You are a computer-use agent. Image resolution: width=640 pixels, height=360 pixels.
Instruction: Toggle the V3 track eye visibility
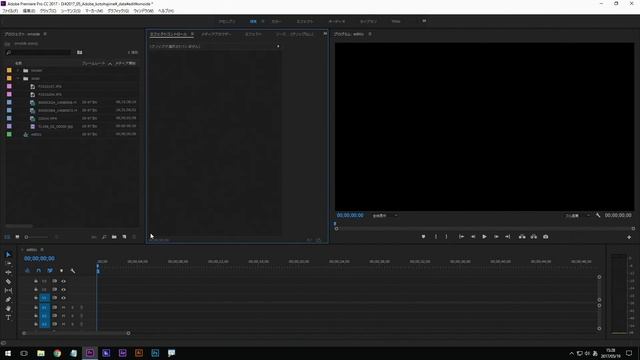click(x=63, y=281)
